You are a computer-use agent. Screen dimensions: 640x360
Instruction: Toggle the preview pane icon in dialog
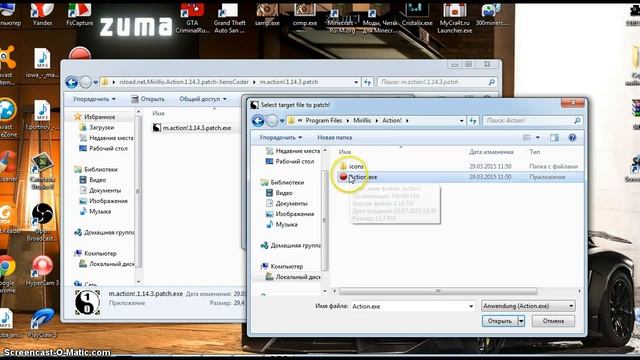pyautogui.click(x=554, y=138)
